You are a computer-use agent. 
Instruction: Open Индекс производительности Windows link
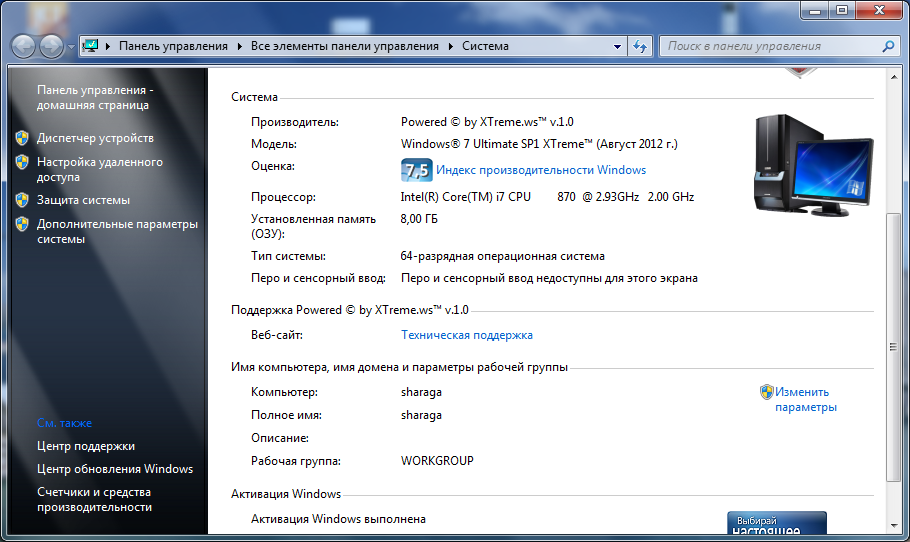[541, 170]
